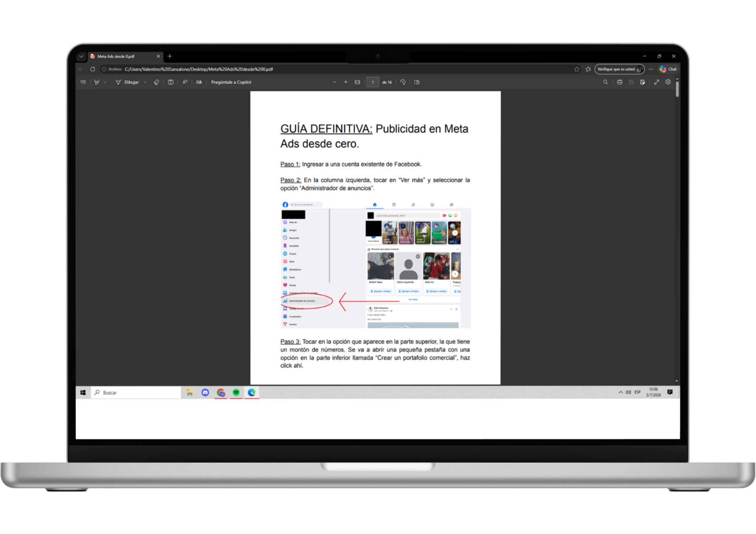Open the Dibujar pen options dropdown
This screenshot has width=756, height=534.
tap(145, 82)
